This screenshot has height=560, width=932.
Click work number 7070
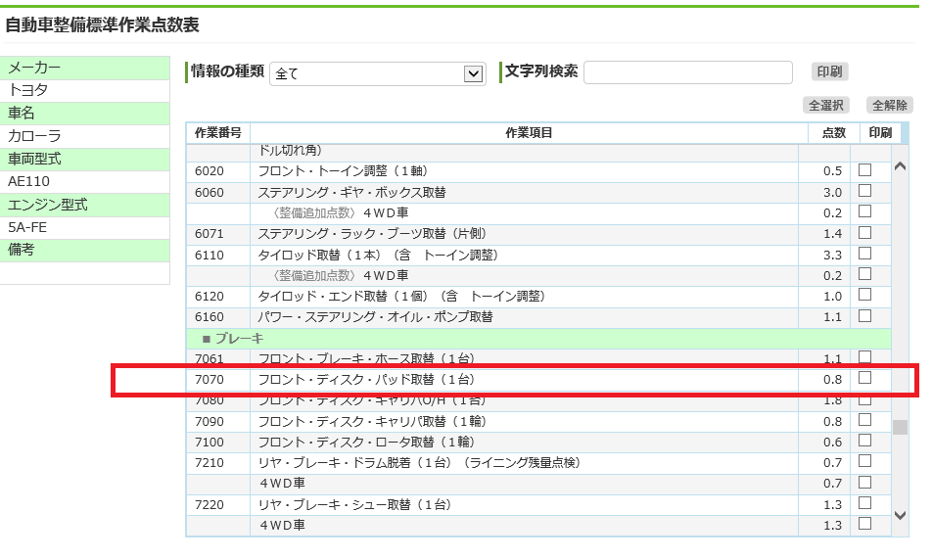coord(210,379)
